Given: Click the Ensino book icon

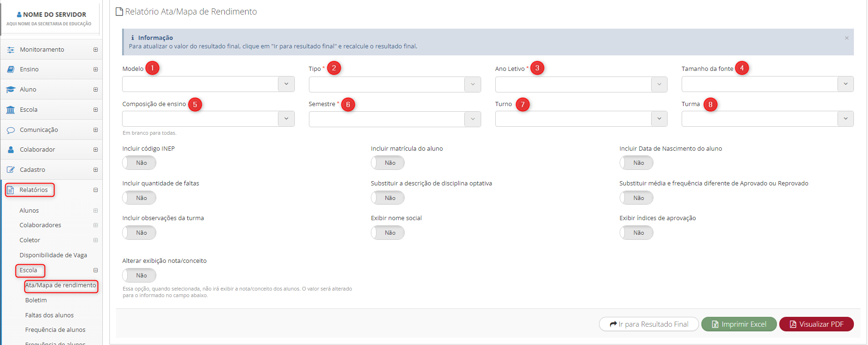Looking at the screenshot, I should 11,69.
